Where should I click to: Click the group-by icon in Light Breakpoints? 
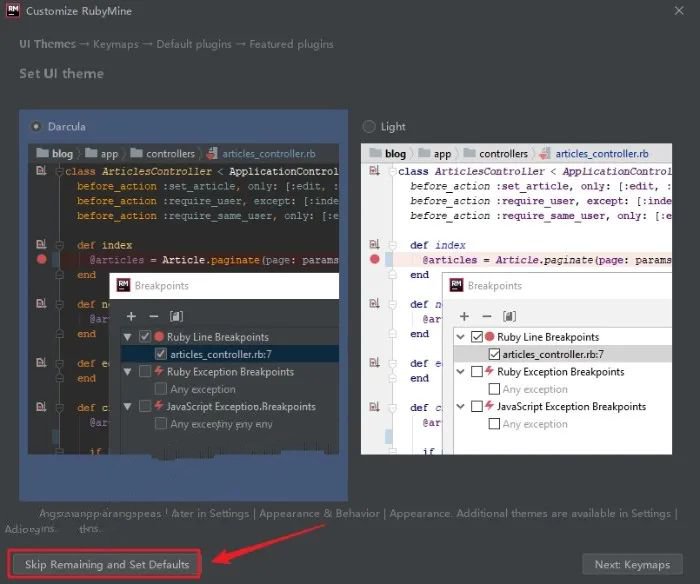coord(509,317)
